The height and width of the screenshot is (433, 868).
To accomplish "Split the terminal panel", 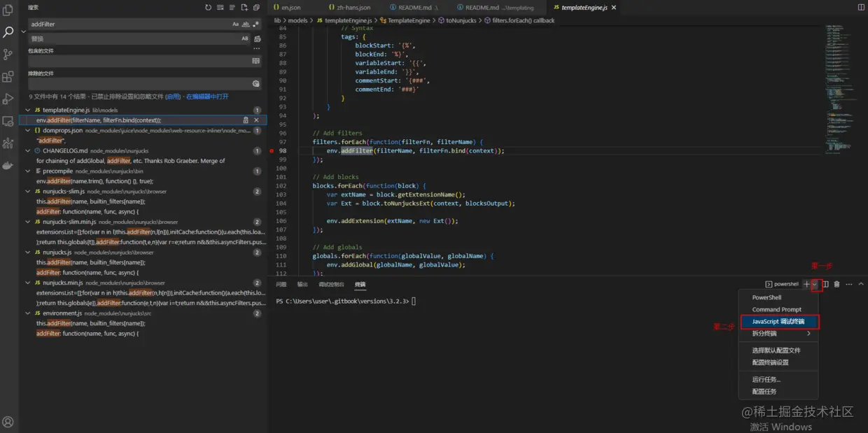I will click(x=826, y=284).
